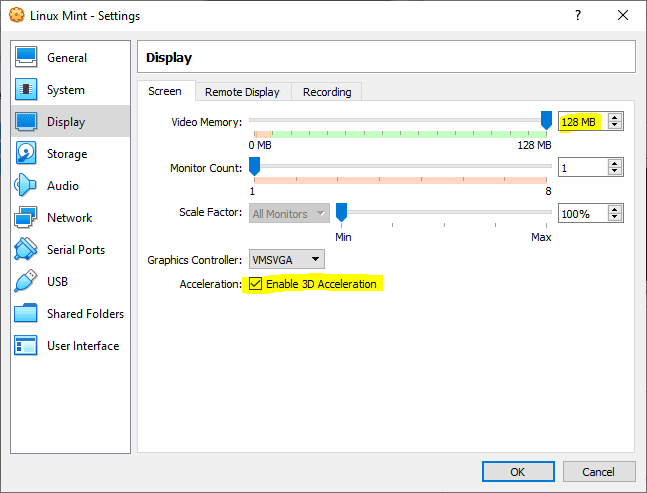Disable the Enable 3D Acceleration checkbox
Viewport: 647px width, 493px height.
[x=255, y=284]
